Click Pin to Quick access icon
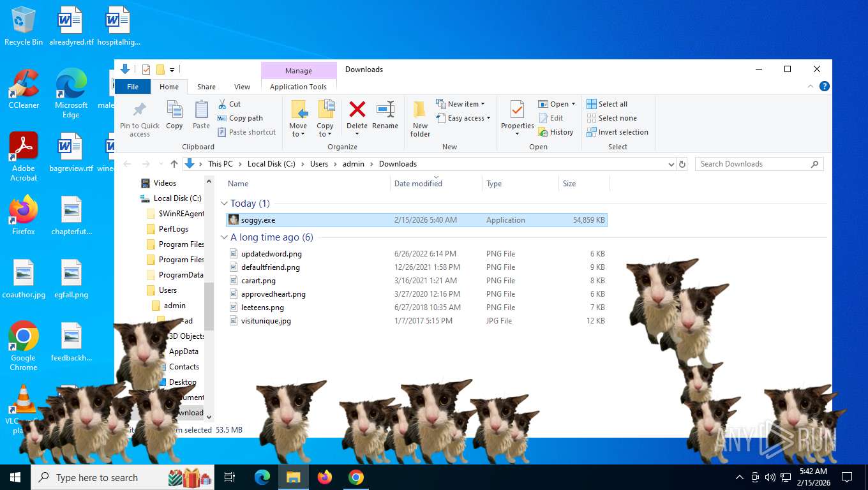The width and height of the screenshot is (868, 490). 139,110
